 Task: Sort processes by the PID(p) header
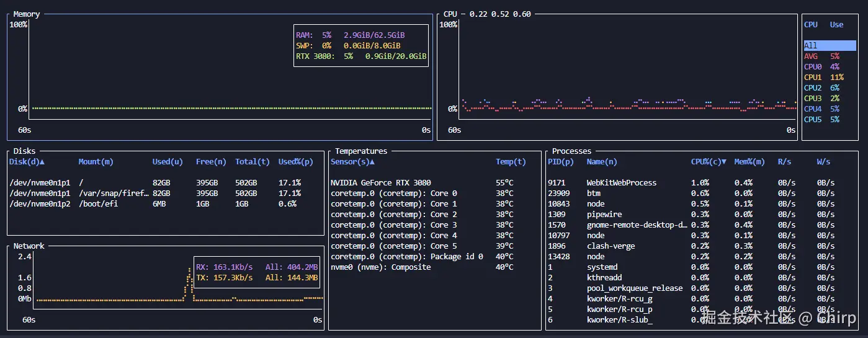pyautogui.click(x=560, y=162)
